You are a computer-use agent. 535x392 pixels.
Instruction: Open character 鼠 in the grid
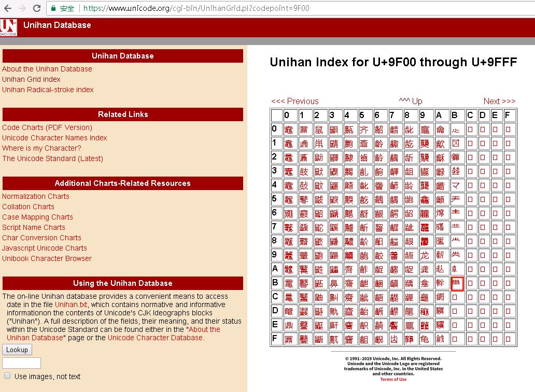319,129
